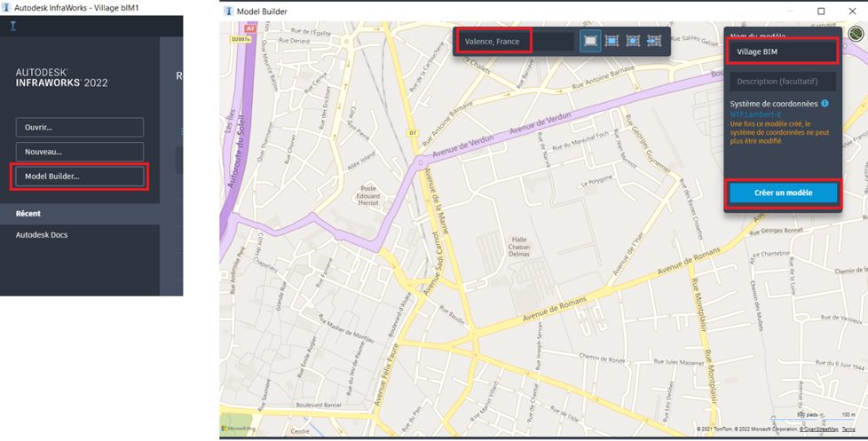Focus the Village BIM model name field

(x=782, y=51)
